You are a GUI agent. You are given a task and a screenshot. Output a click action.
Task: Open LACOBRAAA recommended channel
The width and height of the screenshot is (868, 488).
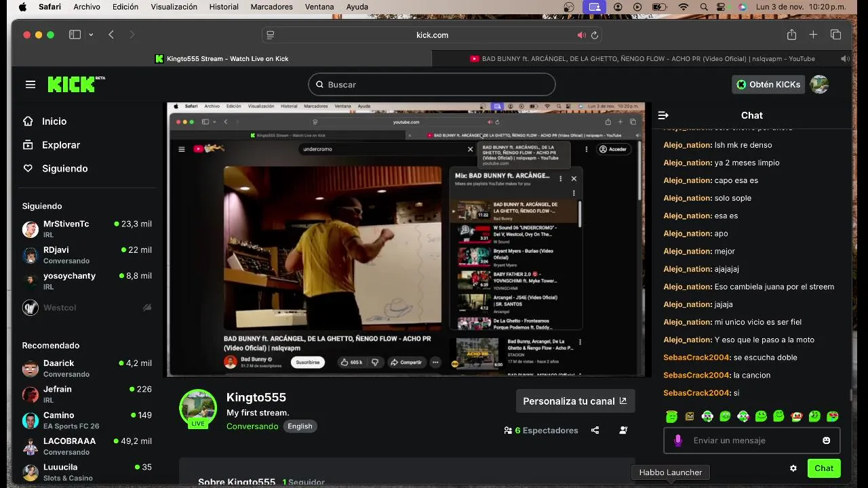tap(87, 446)
